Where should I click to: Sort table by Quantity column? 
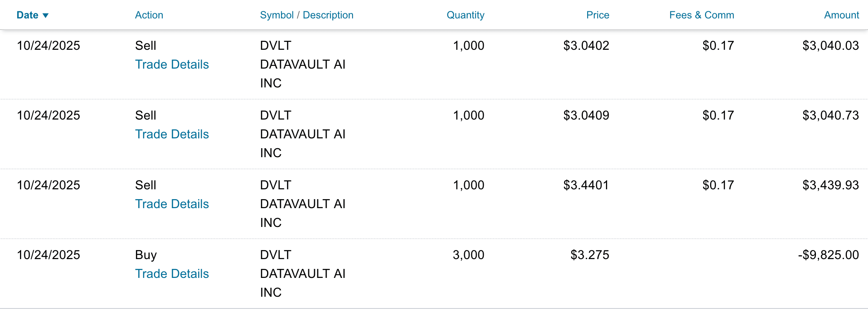(x=465, y=15)
